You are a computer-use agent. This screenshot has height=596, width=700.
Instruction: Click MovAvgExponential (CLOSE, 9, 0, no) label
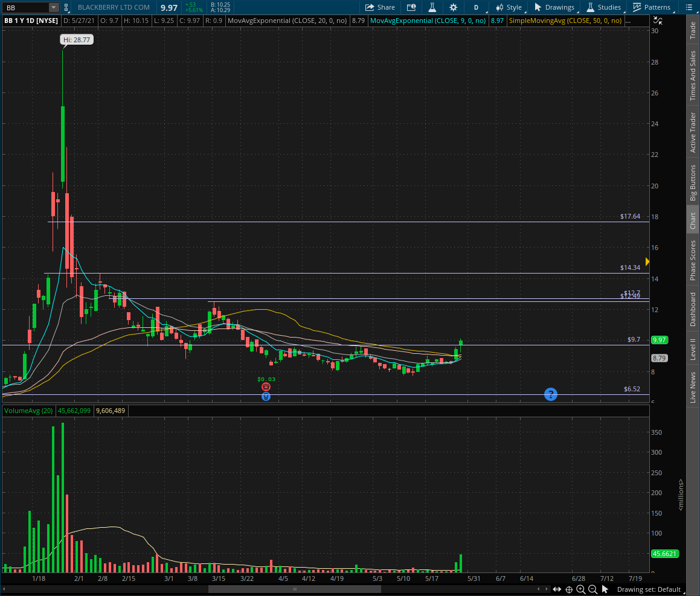428,21
